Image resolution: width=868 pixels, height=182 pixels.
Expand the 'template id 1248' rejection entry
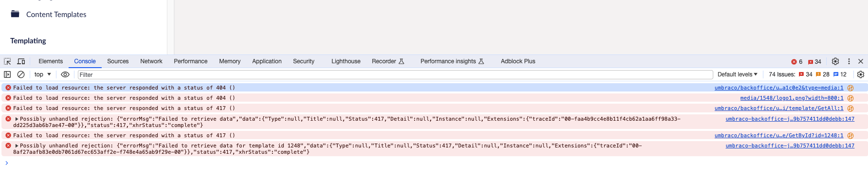click(17, 146)
